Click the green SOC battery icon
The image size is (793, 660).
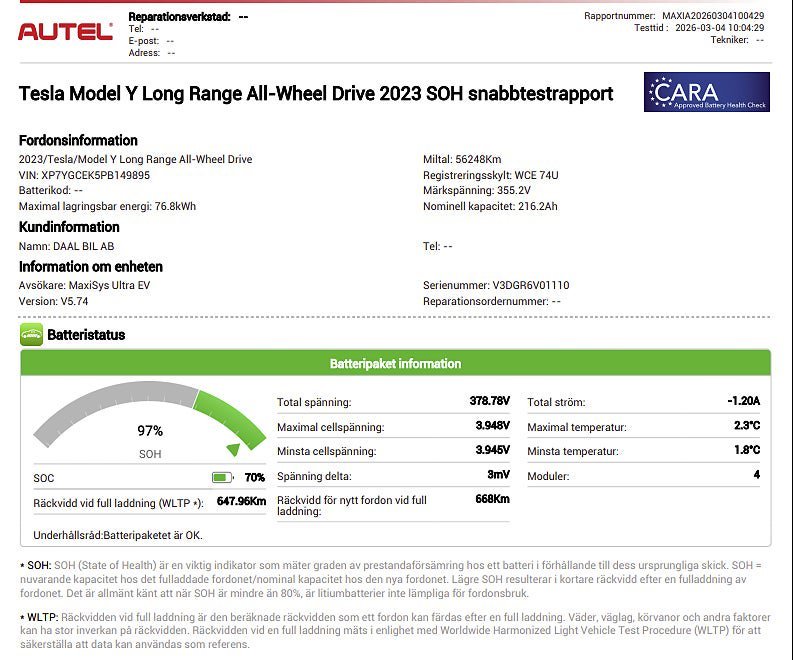[x=222, y=478]
